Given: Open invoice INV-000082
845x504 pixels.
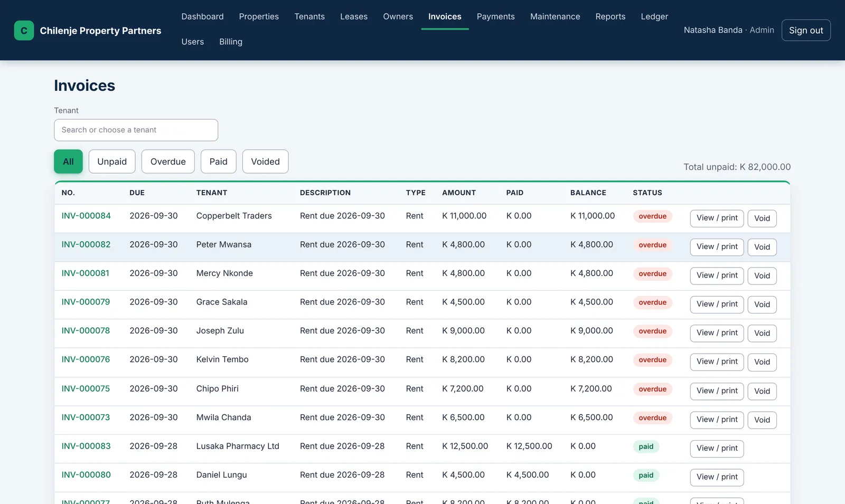Looking at the screenshot, I should click(x=86, y=244).
